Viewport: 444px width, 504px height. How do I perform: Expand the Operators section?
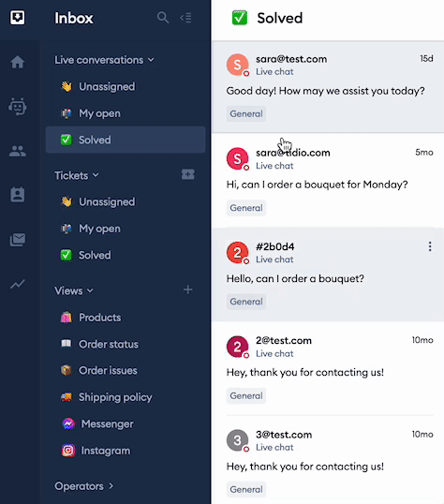click(x=84, y=486)
